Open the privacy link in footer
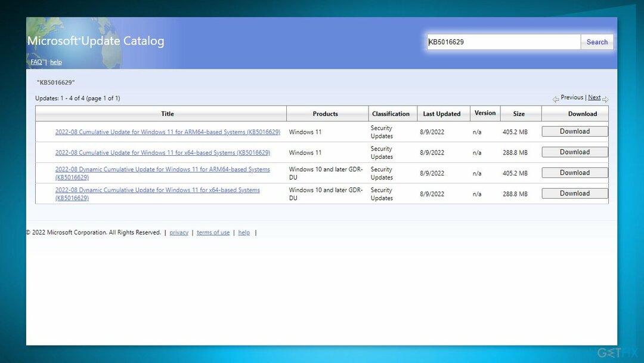This screenshot has width=644, height=363. (x=179, y=233)
